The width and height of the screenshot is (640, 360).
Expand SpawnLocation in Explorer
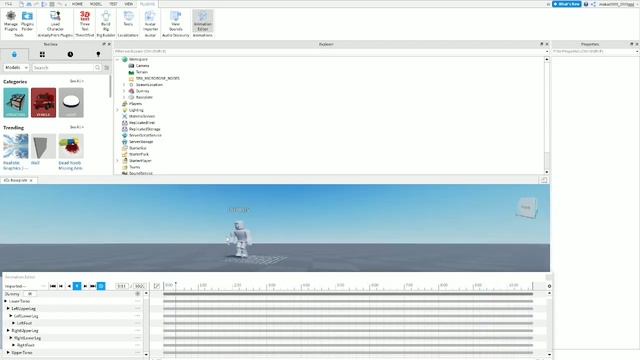124,84
